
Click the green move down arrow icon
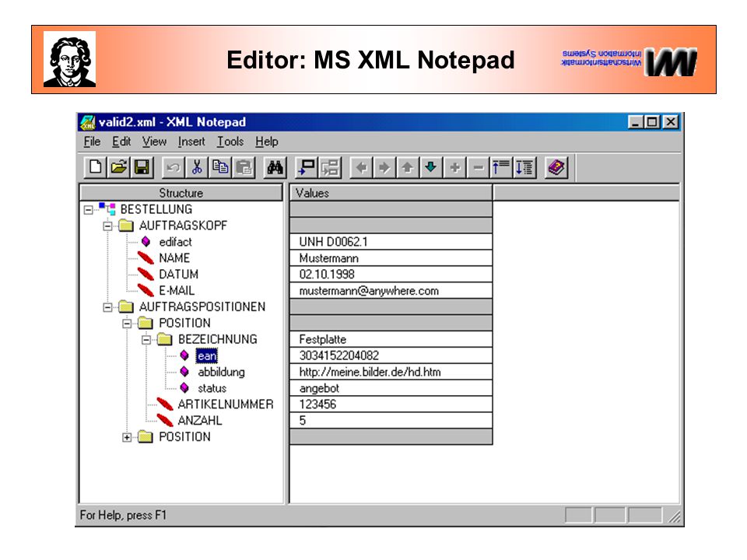pos(430,168)
